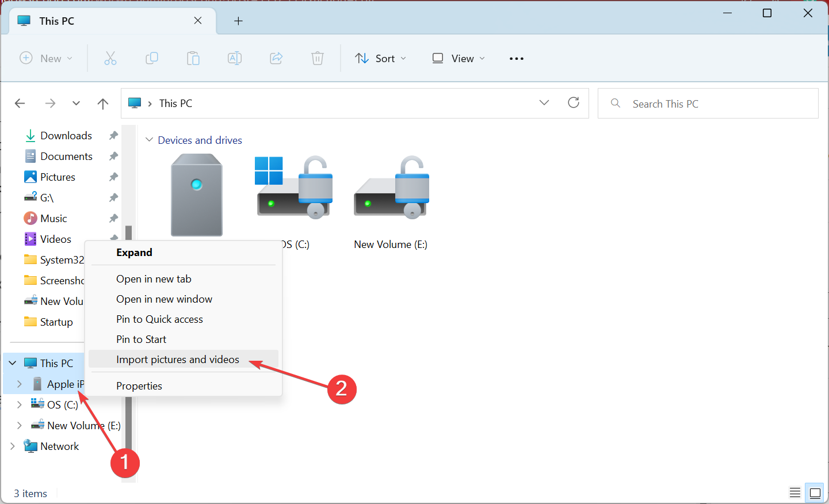Click the Cut scissors icon
The height and width of the screenshot is (504, 829).
[x=110, y=58]
